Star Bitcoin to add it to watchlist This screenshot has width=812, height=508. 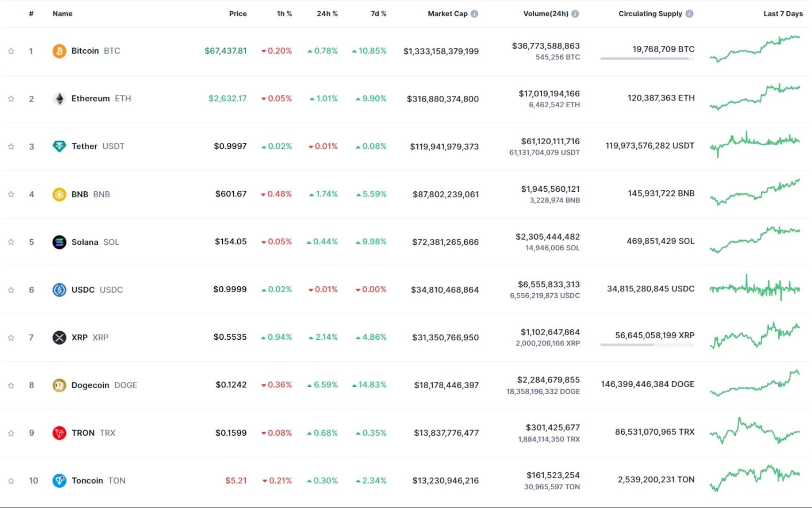click(10, 51)
